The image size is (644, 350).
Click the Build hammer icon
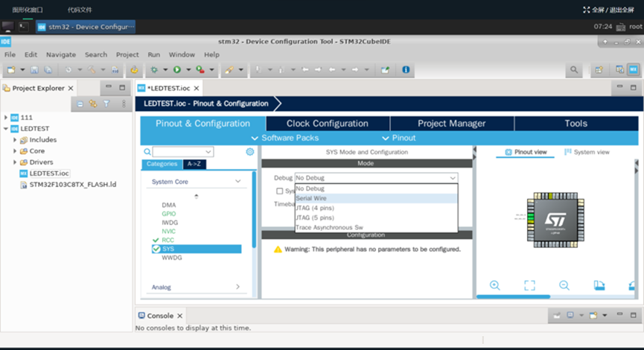[91, 70]
